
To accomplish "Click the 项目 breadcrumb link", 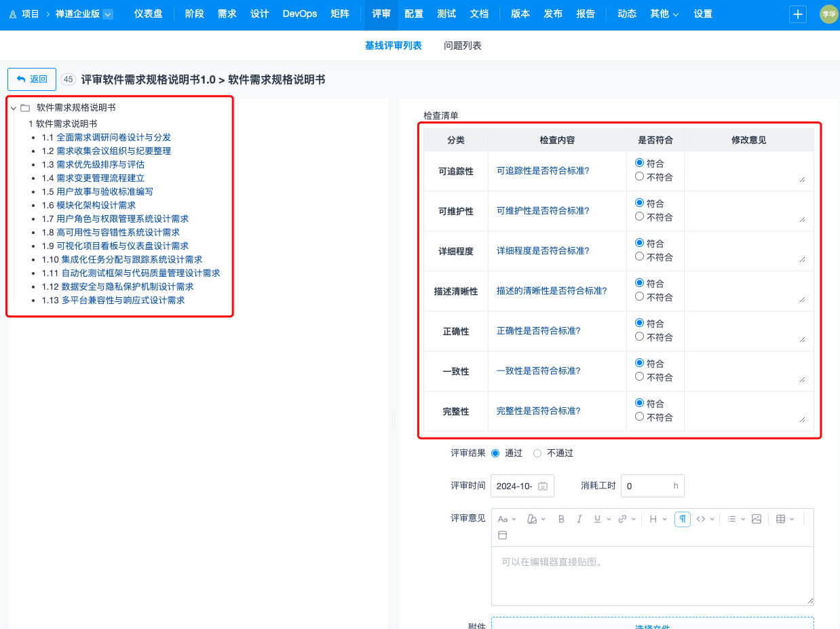I will point(31,14).
